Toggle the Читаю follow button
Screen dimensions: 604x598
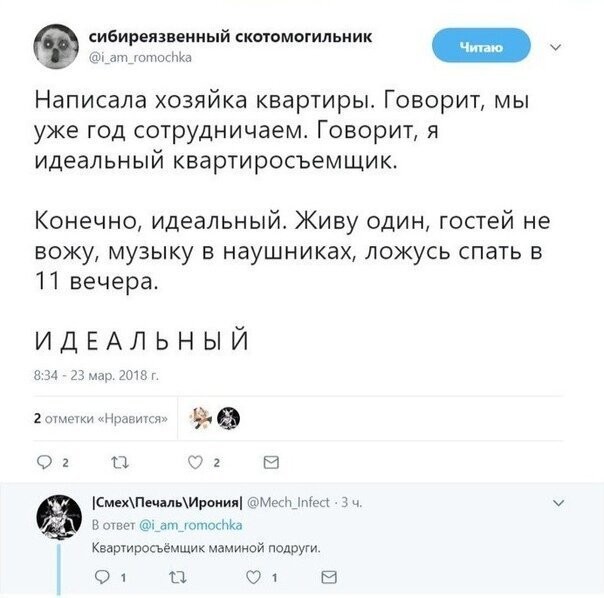pos(481,47)
